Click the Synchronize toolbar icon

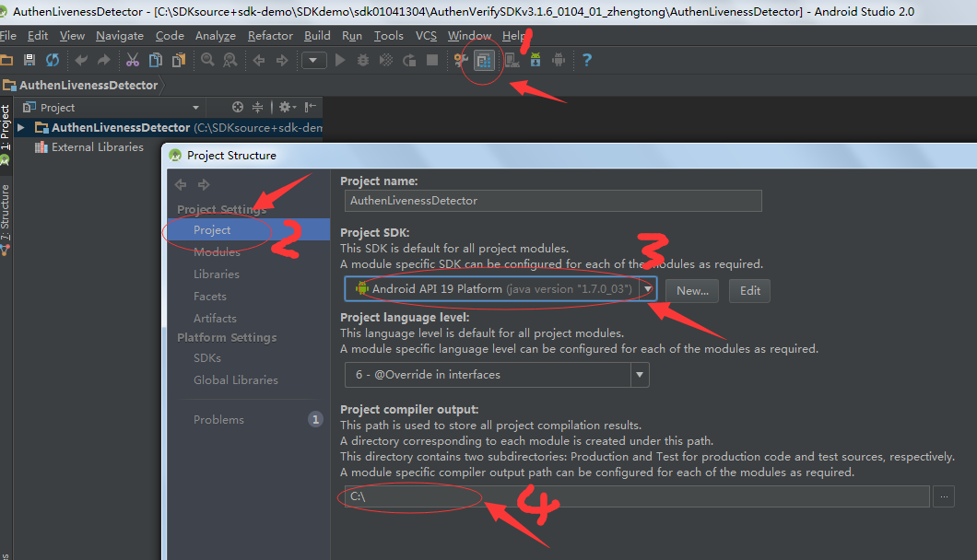[53, 60]
